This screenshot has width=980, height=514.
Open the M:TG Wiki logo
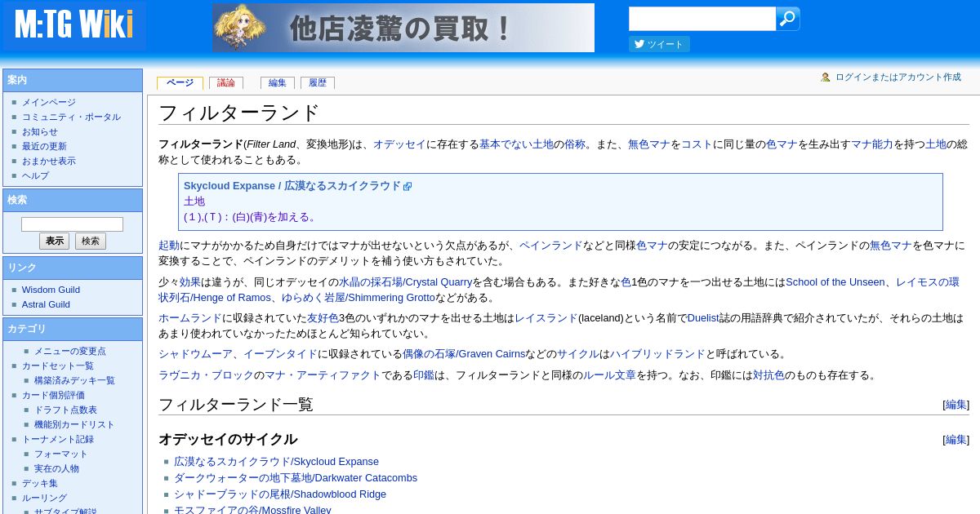pyautogui.click(x=73, y=25)
